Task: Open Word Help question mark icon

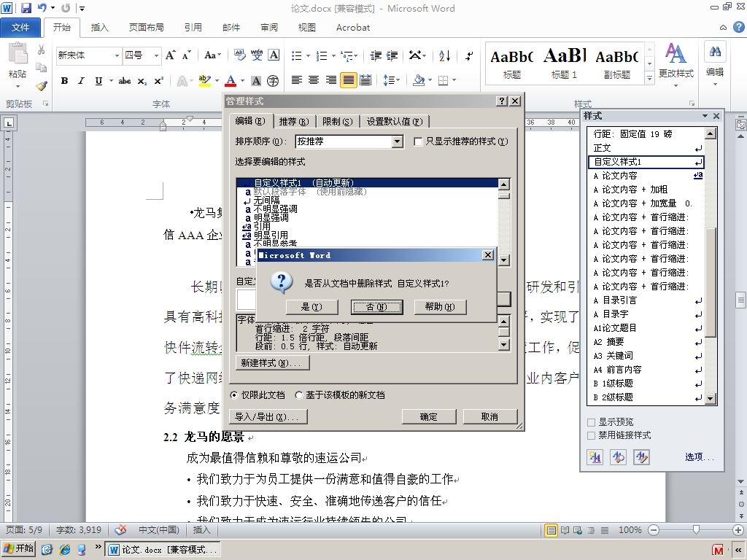Action: tap(738, 27)
